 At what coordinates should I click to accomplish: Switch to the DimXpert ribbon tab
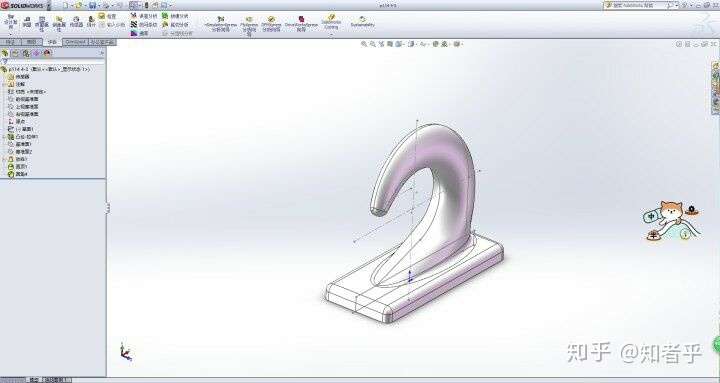[x=75, y=42]
